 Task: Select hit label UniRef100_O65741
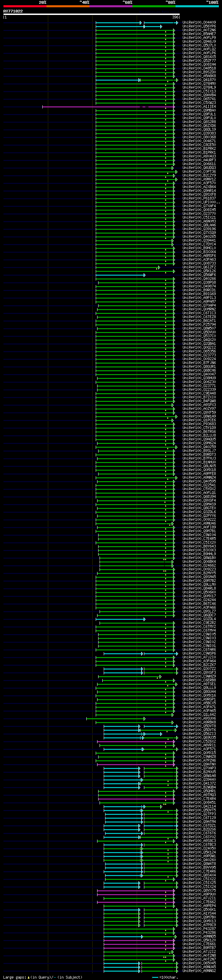(x=199, y=99)
